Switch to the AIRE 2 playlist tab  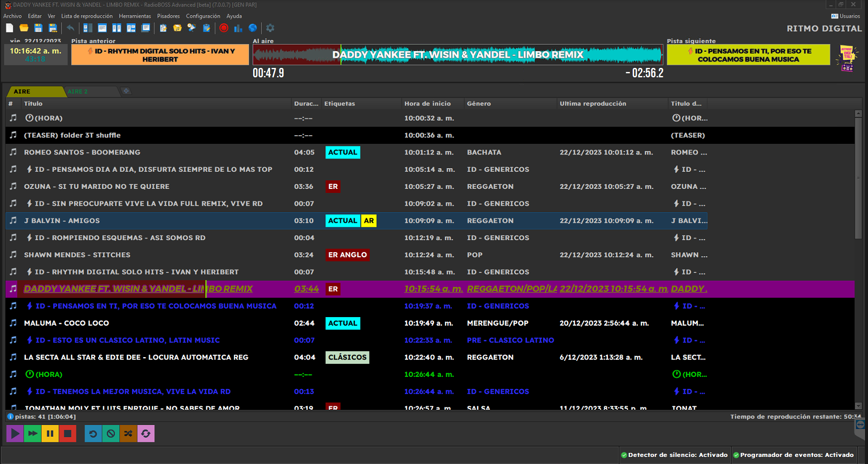78,92
